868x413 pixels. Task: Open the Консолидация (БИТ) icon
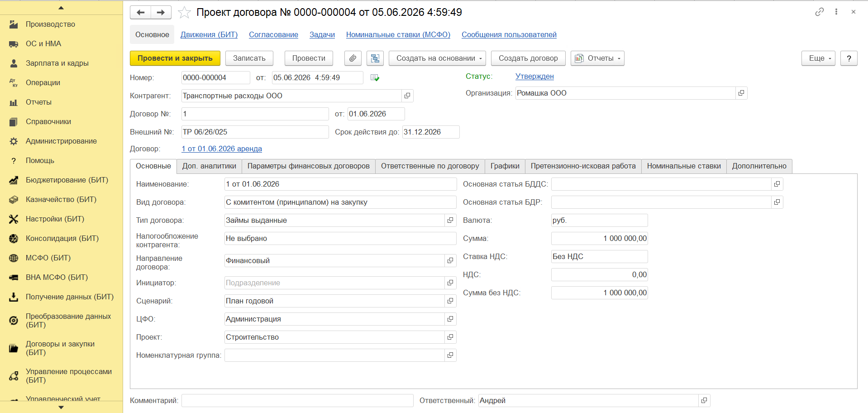14,239
